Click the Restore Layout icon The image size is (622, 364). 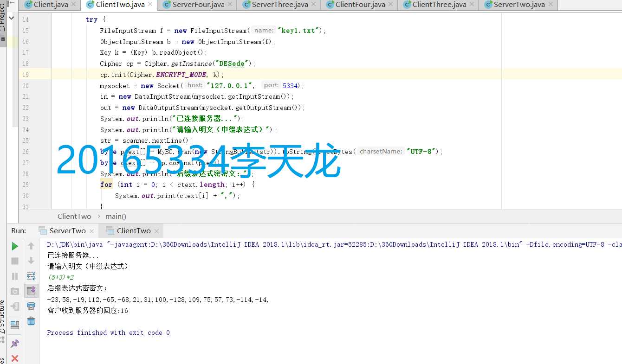pyautogui.click(x=15, y=325)
